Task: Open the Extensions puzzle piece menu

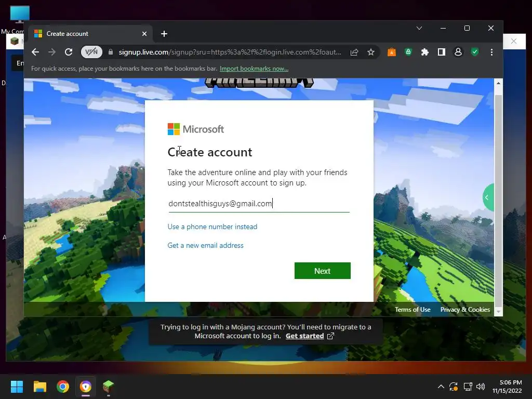Action: [x=425, y=52]
